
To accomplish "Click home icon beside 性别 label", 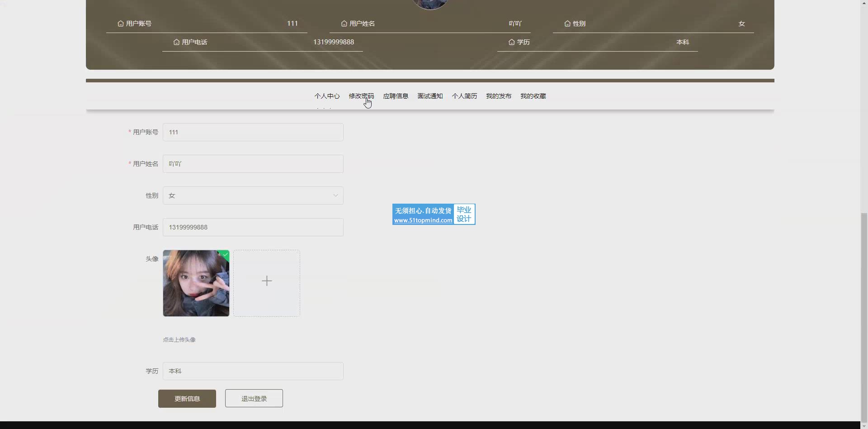I will (x=567, y=24).
